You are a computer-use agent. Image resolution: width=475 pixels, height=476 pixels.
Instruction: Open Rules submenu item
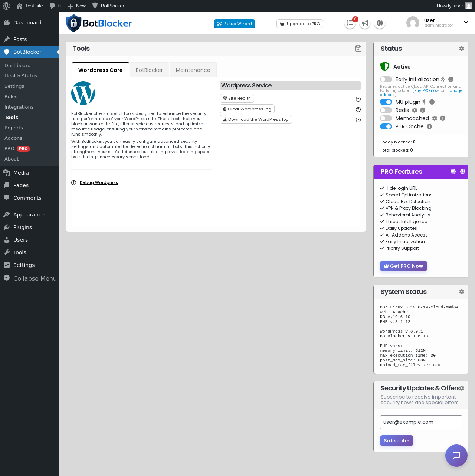[11, 96]
